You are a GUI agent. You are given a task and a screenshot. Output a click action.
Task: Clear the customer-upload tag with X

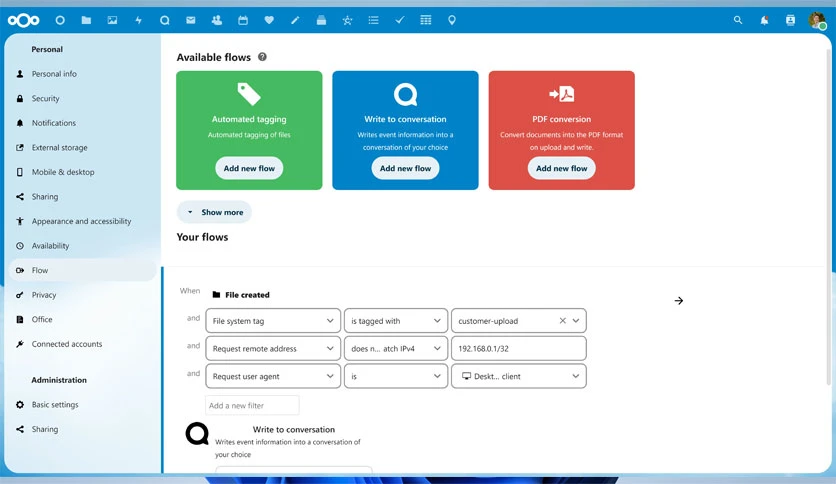[x=562, y=321]
